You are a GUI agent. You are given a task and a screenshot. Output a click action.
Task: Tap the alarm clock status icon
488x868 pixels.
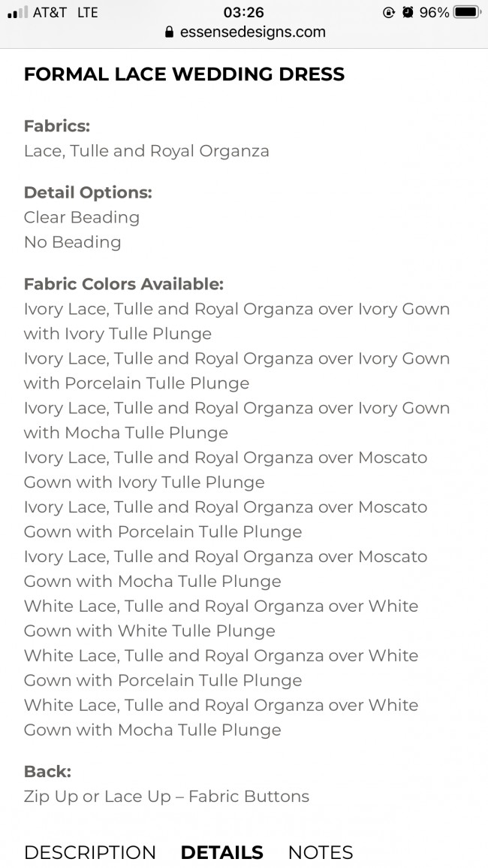408,13
